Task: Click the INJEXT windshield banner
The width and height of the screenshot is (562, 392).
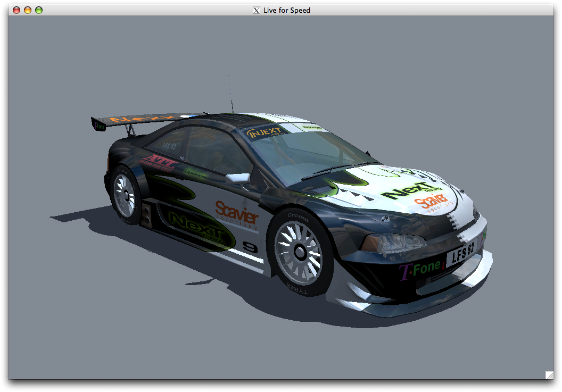Action: click(266, 132)
